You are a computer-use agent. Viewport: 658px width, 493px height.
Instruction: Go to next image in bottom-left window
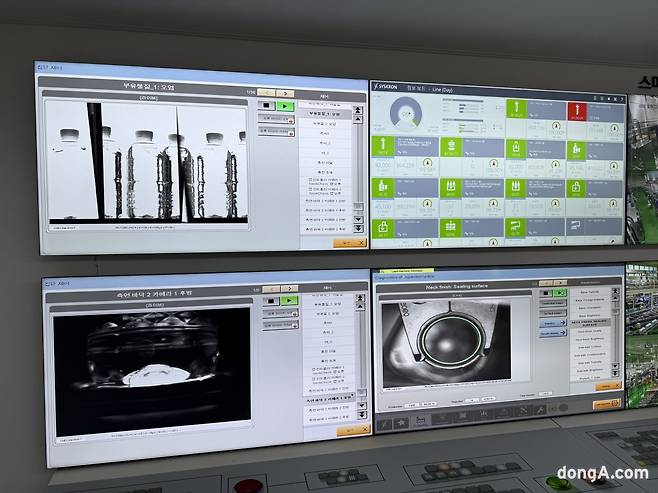point(290,289)
